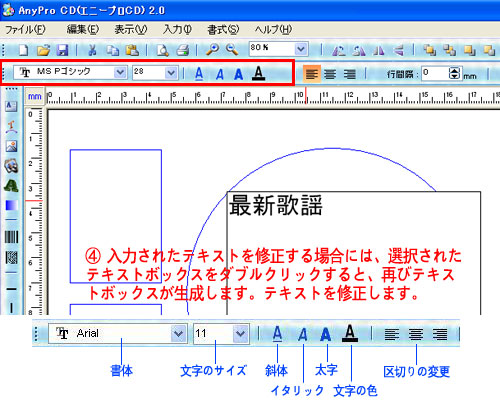500x400 pixels.
Task: Zoom in with the magnifier plus icon
Action: tap(212, 50)
